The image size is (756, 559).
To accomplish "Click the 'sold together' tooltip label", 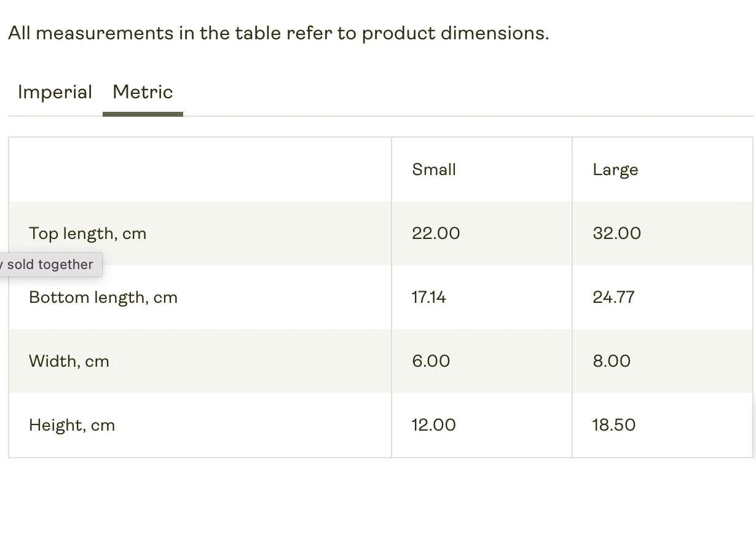I will (50, 265).
